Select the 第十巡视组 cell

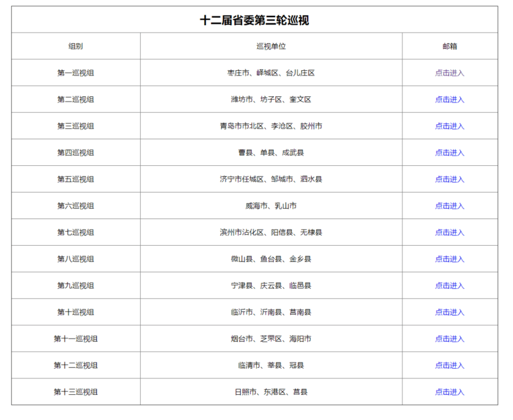coord(76,312)
